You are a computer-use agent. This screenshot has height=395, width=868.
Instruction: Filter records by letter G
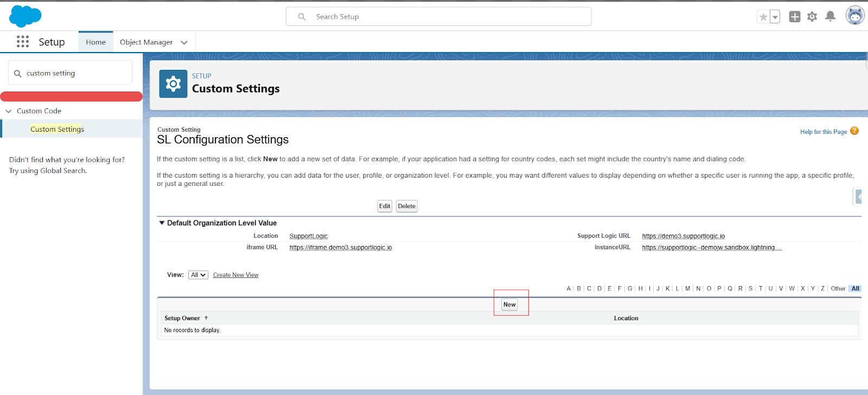(630, 289)
